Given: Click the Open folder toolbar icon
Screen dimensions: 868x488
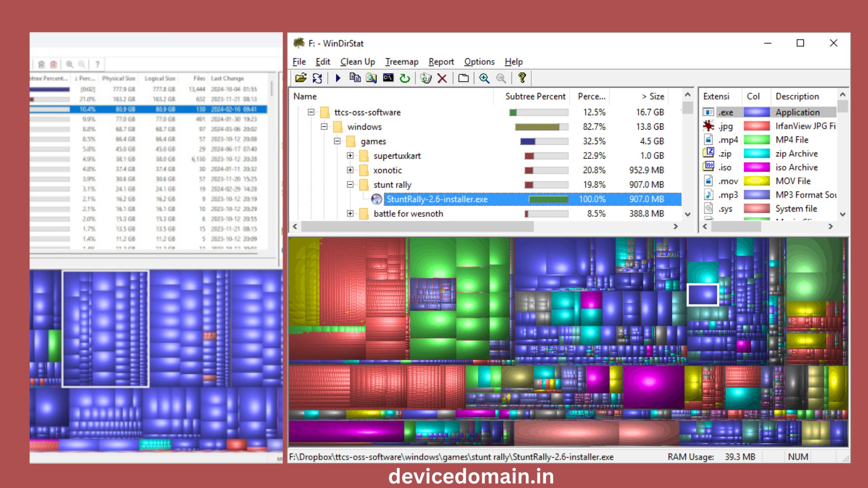Looking at the screenshot, I should (x=301, y=78).
